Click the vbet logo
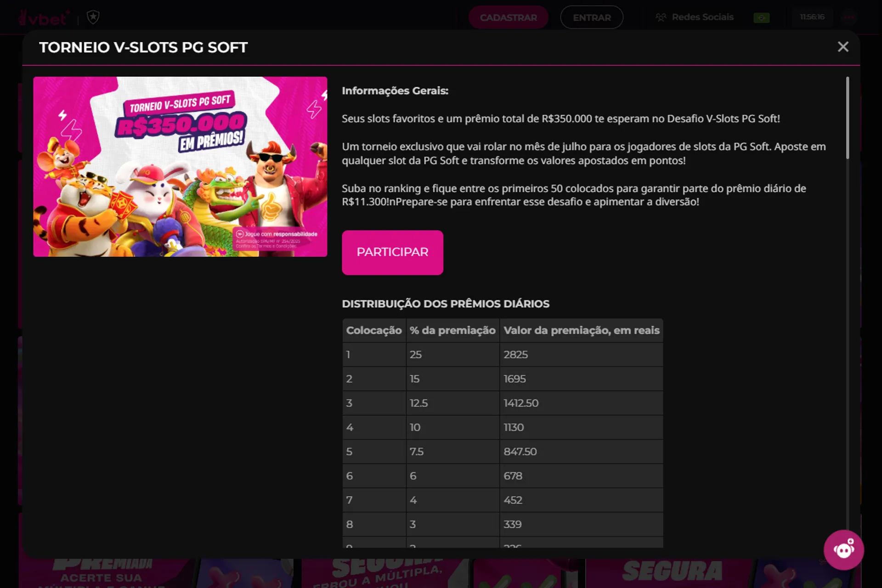Image resolution: width=882 pixels, height=588 pixels. pyautogui.click(x=44, y=18)
